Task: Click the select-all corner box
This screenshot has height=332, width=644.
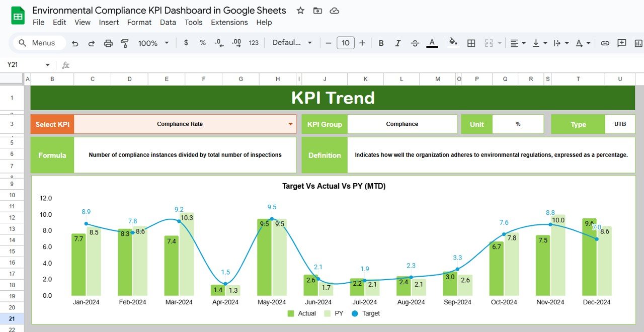Action: [12, 79]
